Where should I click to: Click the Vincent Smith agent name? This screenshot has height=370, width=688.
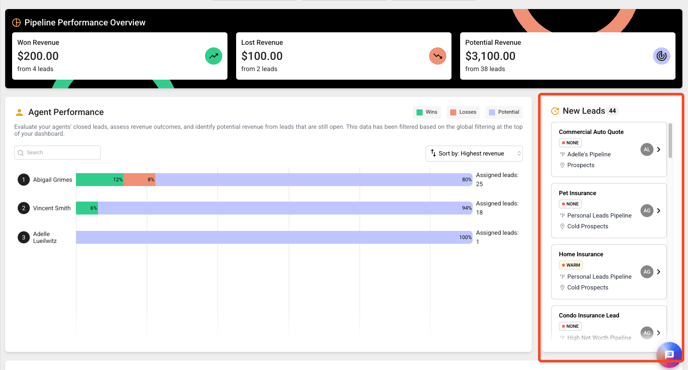pyautogui.click(x=52, y=208)
